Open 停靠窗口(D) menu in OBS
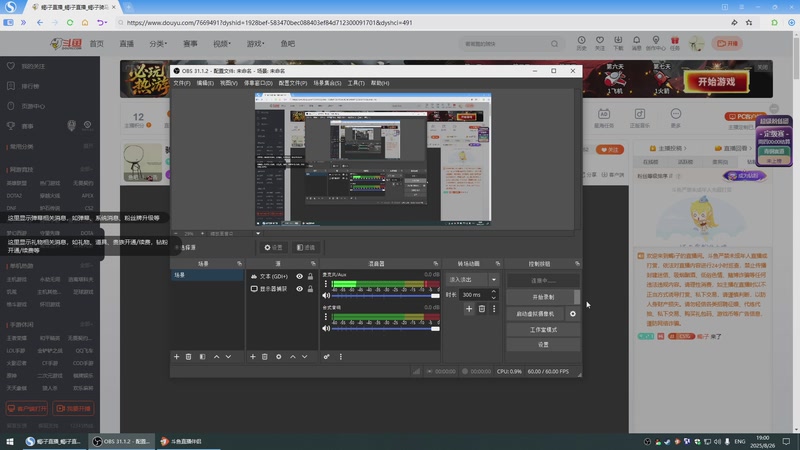The width and height of the screenshot is (800, 450). pyautogui.click(x=258, y=83)
